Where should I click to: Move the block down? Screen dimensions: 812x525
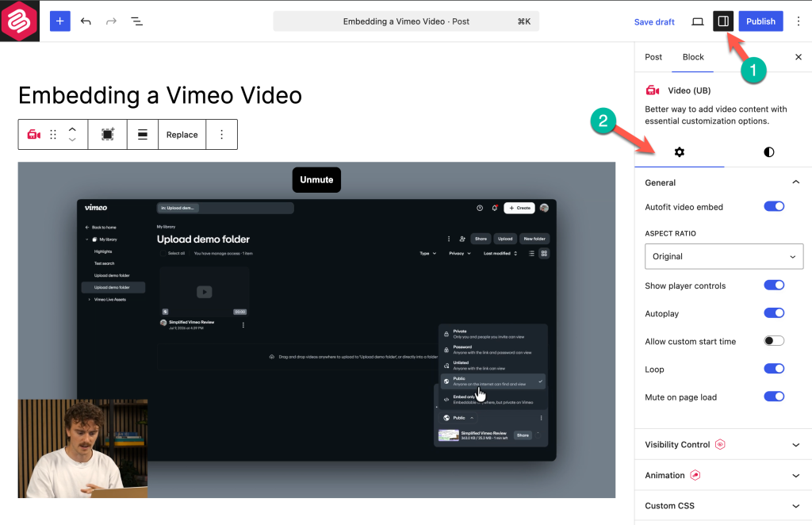[72, 140]
